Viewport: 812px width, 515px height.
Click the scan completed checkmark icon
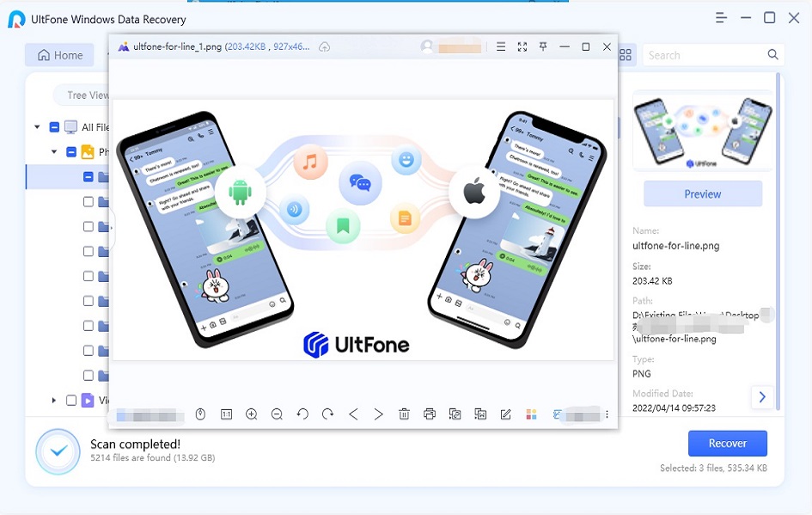pos(58,451)
